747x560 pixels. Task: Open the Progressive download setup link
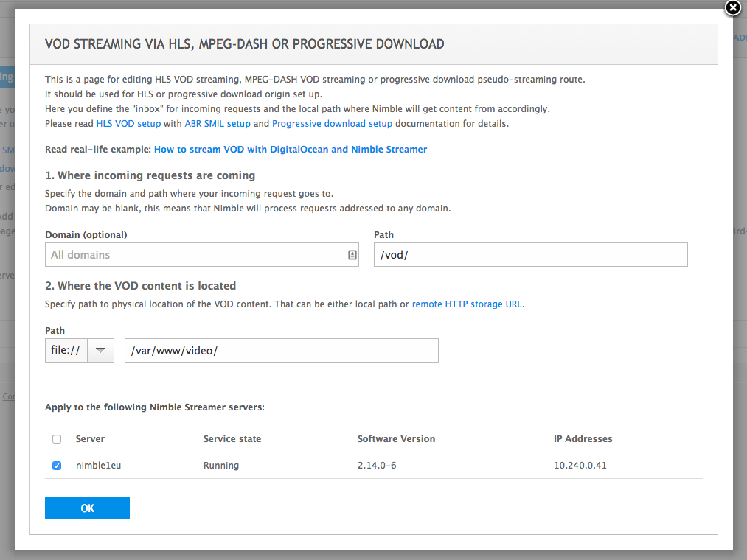pos(332,124)
